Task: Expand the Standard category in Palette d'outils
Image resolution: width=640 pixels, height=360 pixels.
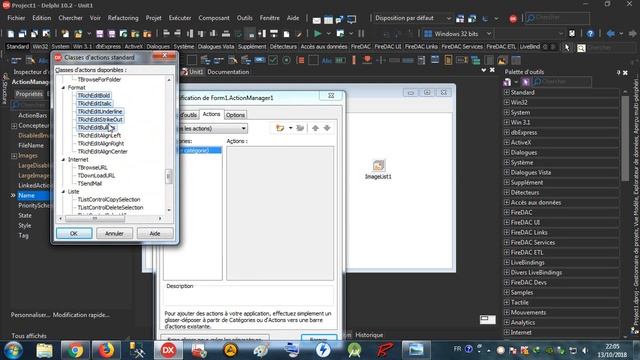Action: click(x=507, y=92)
